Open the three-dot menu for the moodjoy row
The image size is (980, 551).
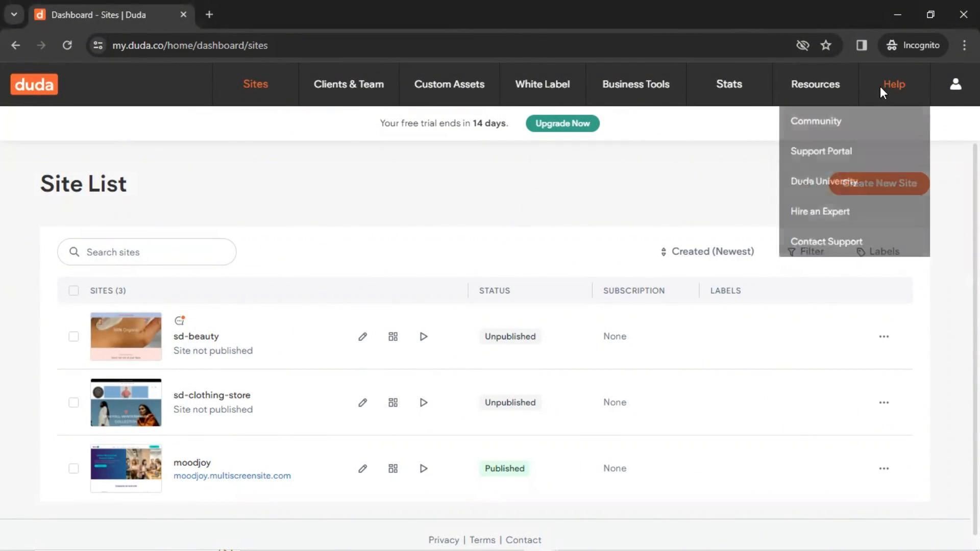884,468
